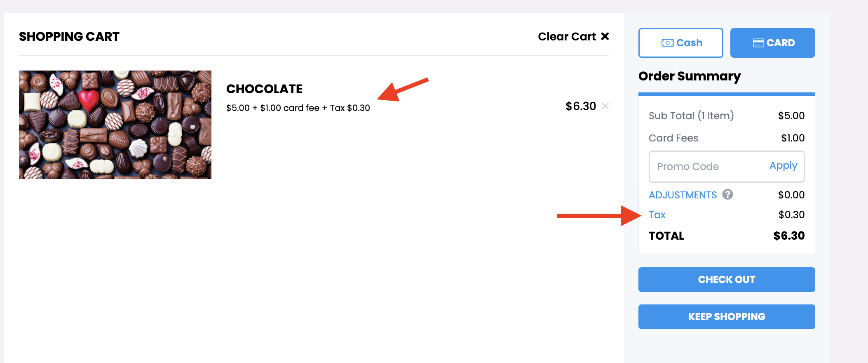Open the chocolate product thumbnail

(115, 125)
